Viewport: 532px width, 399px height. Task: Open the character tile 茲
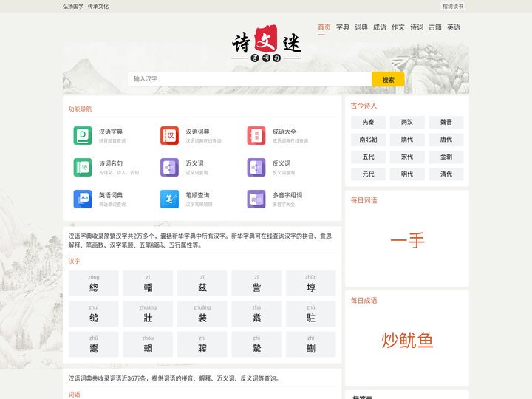202,283
